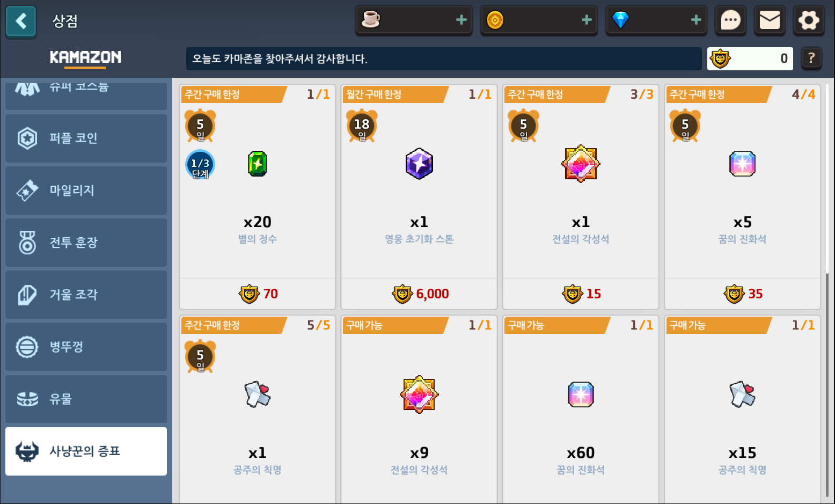Select the 마일리지 shop tab
Screen dimensions: 835x504
86,190
